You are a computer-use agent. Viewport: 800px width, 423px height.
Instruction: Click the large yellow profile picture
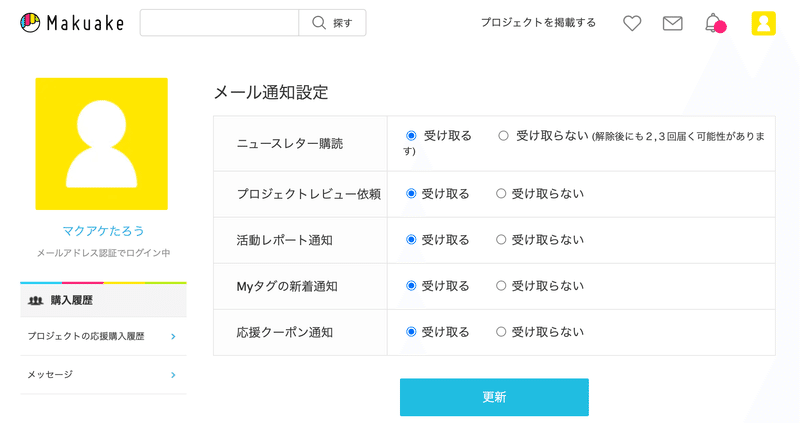tap(102, 144)
